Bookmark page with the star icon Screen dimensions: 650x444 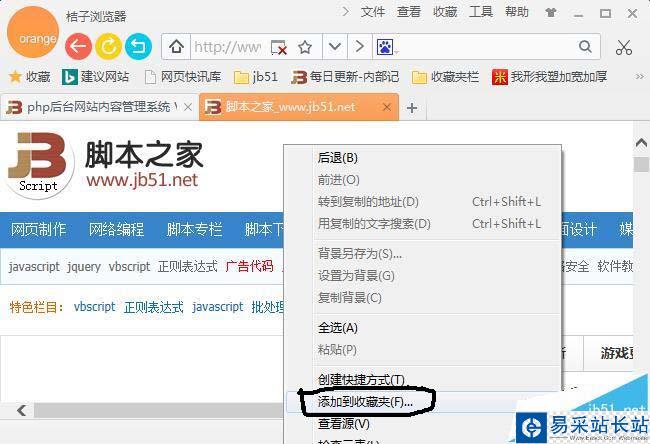click(x=305, y=47)
